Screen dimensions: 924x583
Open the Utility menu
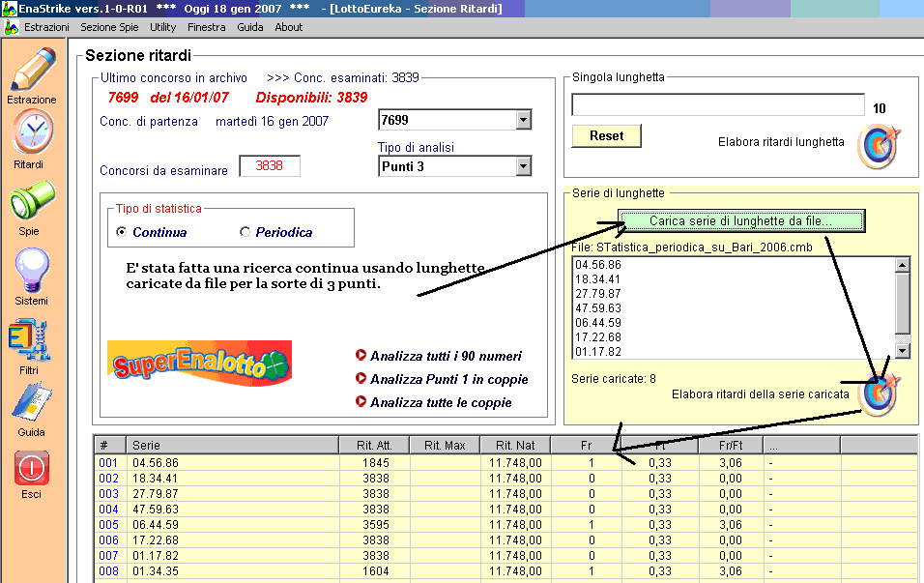click(162, 27)
